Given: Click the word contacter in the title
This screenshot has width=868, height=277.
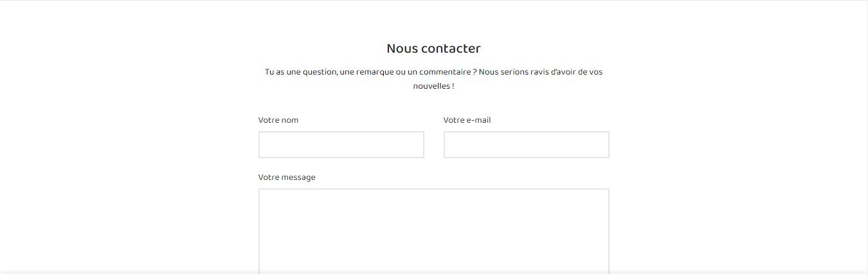Looking at the screenshot, I should coord(451,48).
